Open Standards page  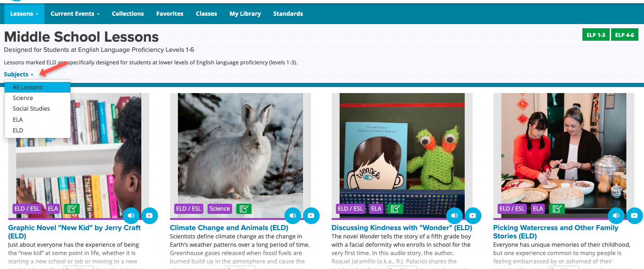288,13
